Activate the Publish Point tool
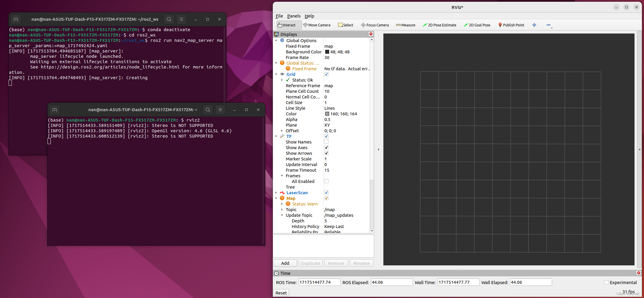Viewport: 644px width, 298px height. click(511, 25)
